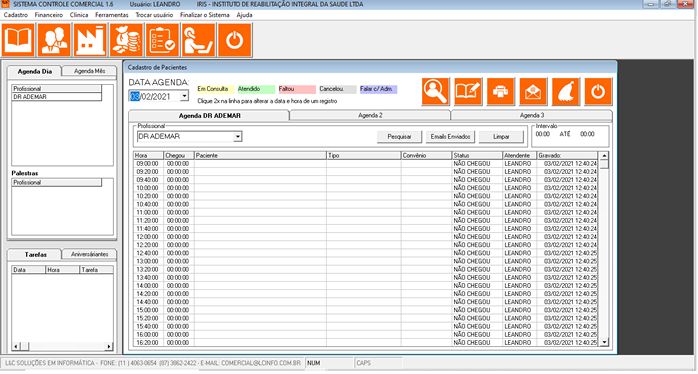Select the 13:40:00 agenda row
Screen dimensions: 698x374
[x=365, y=277]
